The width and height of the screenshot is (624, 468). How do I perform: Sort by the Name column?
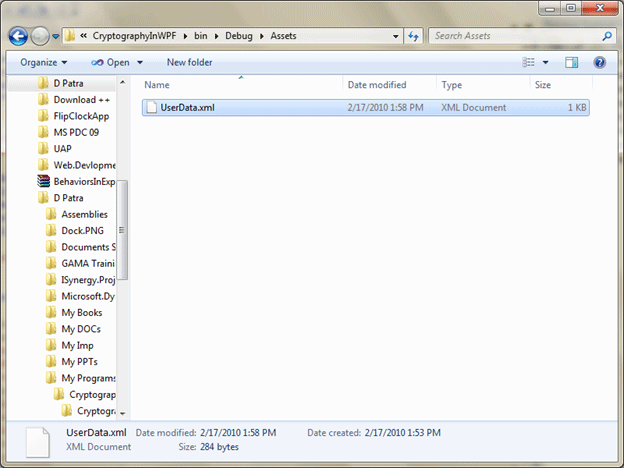pyautogui.click(x=242, y=85)
